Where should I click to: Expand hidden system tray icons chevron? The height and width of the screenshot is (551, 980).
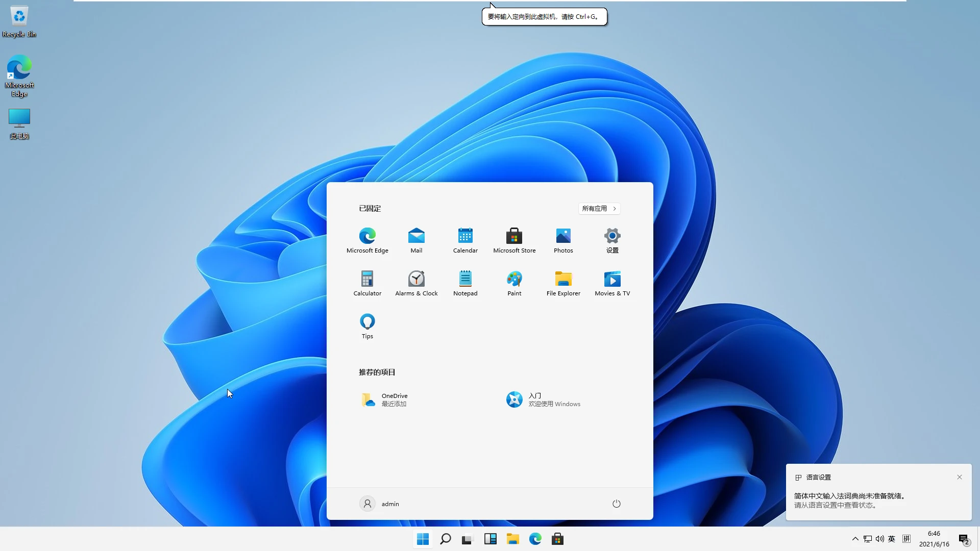point(855,539)
